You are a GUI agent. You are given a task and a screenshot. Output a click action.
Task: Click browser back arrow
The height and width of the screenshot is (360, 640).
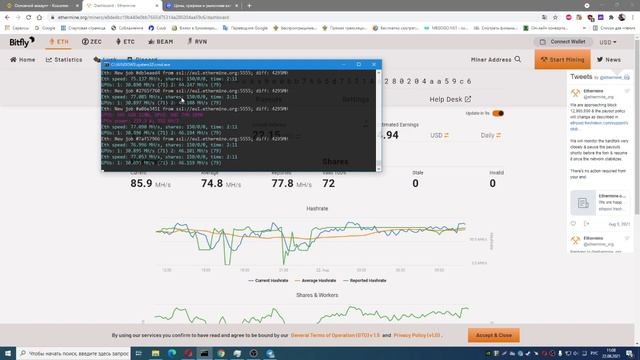click(x=7, y=18)
